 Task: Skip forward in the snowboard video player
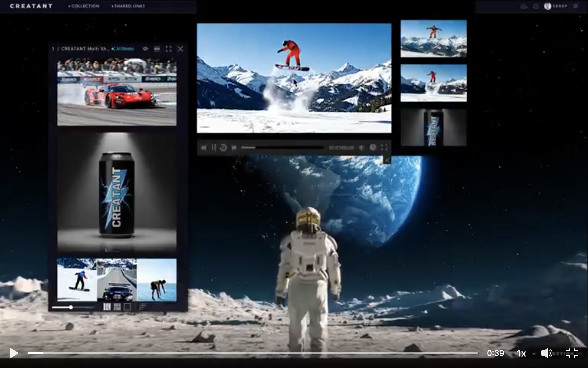(x=234, y=148)
